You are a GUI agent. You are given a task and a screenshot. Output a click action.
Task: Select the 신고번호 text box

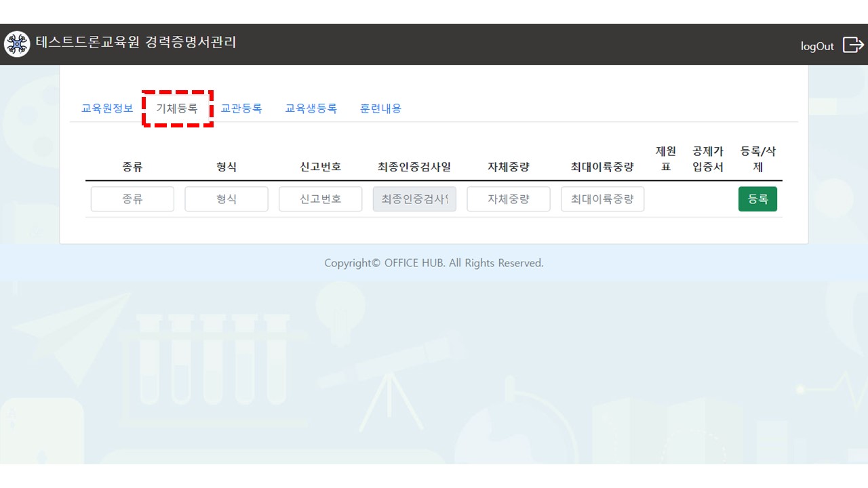point(320,199)
